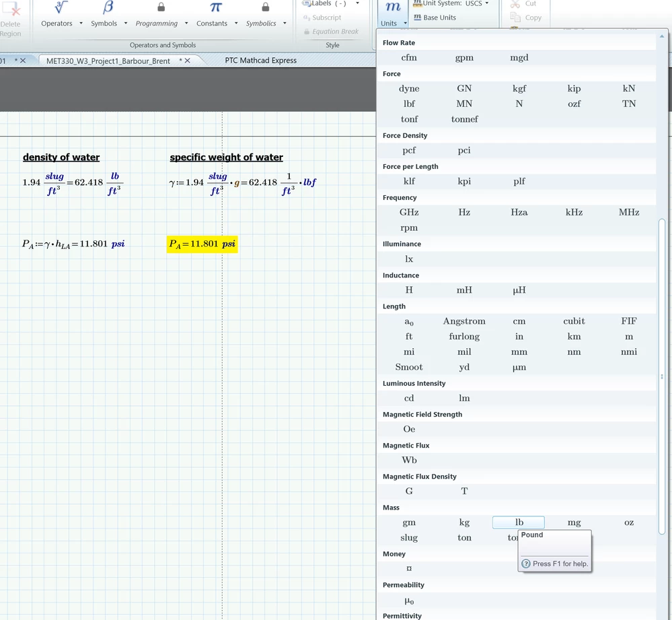Select the money currency symbol unit
Screen dimensions: 672x620
(409, 569)
